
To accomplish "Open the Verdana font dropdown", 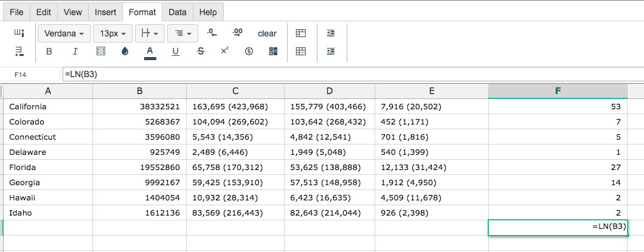I will point(64,33).
